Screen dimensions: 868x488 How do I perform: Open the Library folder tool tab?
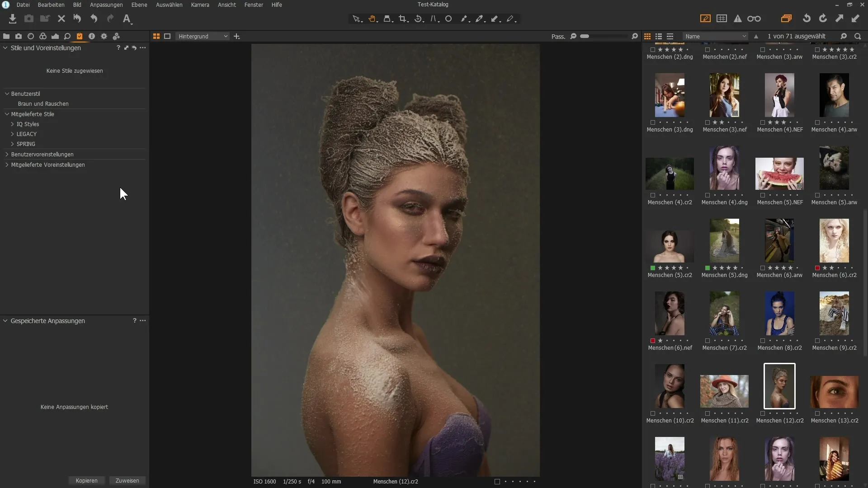coord(6,36)
